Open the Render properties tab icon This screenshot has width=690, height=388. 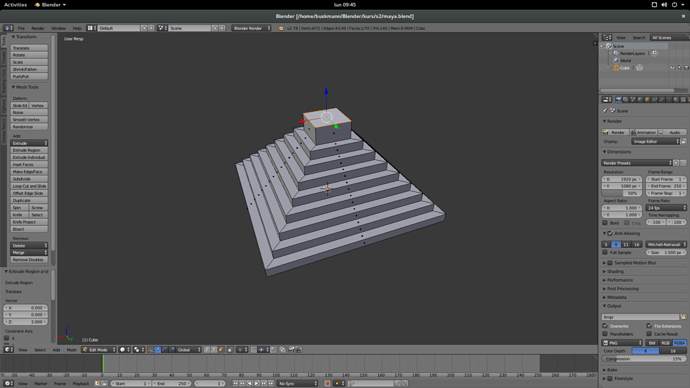click(x=619, y=100)
